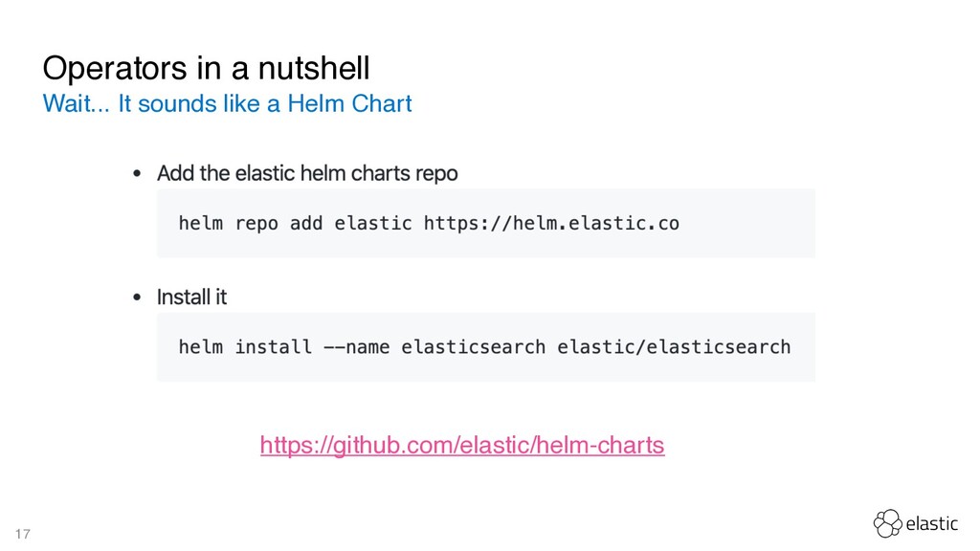Click the Wait... It sounds like subtitle
Viewport: 980px width, 551px height.
coord(228,103)
